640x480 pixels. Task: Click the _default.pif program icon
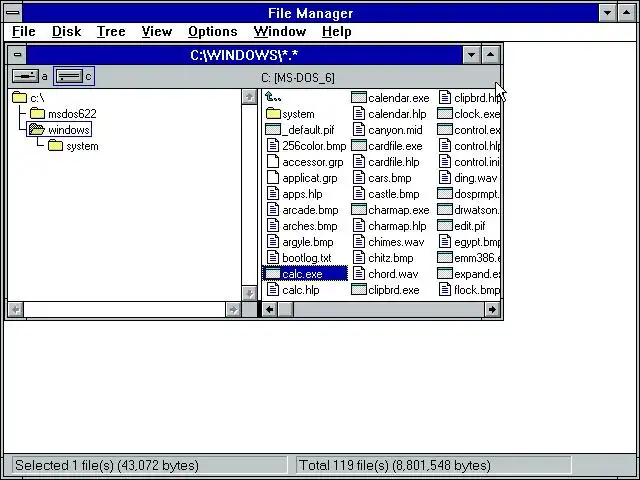(273, 130)
